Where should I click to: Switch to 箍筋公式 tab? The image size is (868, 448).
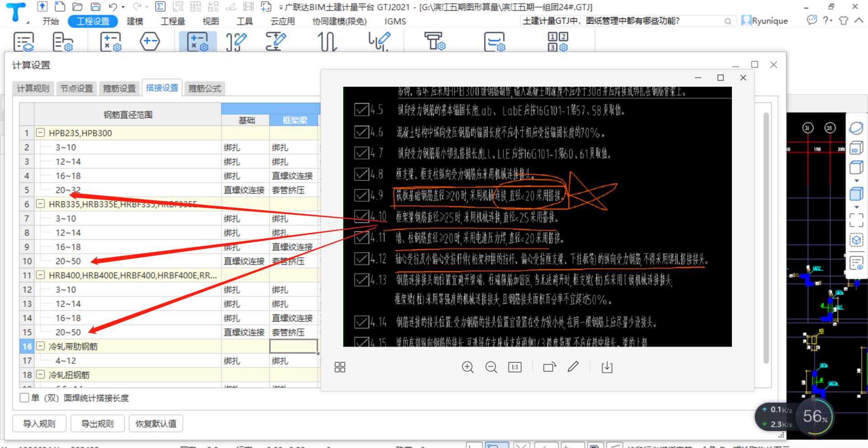click(x=205, y=89)
